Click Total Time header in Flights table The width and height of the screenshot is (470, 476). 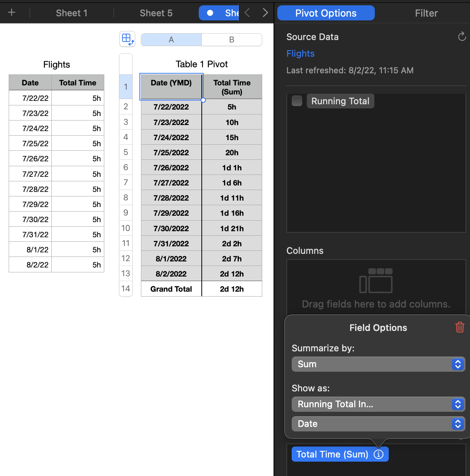click(78, 83)
